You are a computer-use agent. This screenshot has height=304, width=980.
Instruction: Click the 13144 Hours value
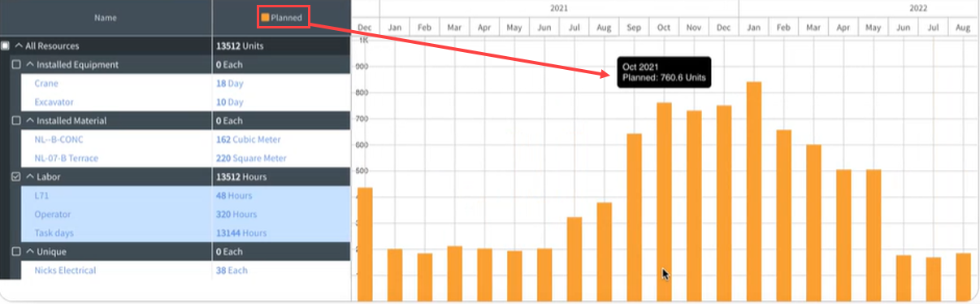241,232
